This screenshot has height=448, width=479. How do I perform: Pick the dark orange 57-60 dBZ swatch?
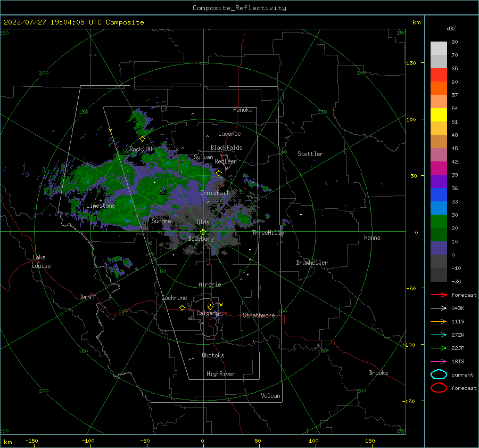tap(439, 88)
